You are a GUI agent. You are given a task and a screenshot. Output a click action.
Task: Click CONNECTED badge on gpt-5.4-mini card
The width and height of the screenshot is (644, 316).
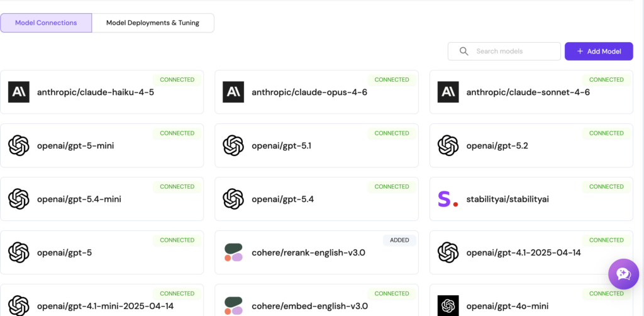point(177,186)
